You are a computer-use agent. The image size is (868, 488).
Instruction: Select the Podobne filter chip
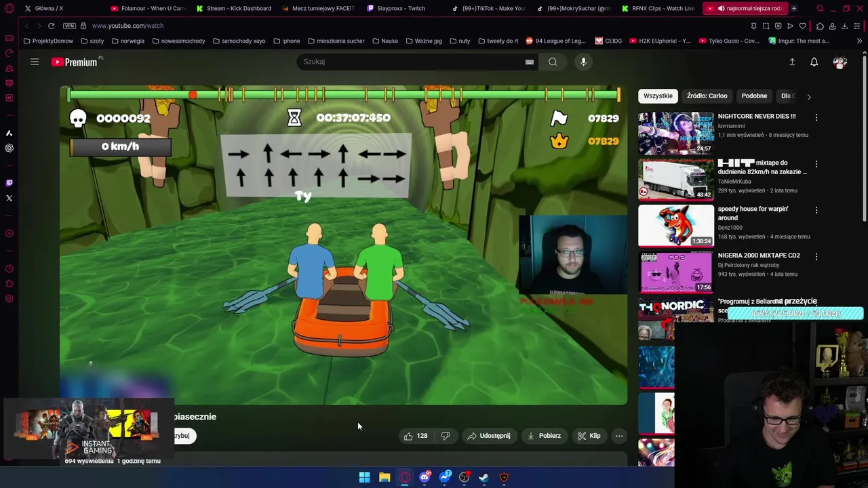754,96
